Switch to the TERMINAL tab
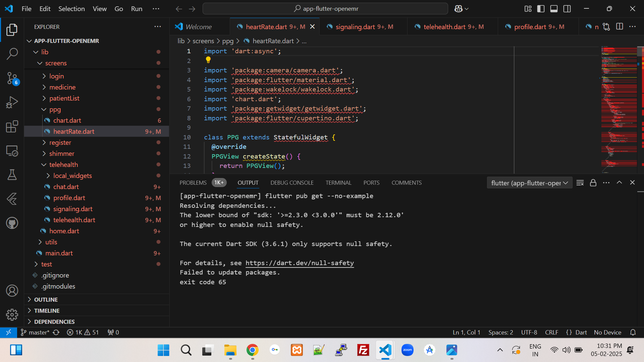 point(338,183)
